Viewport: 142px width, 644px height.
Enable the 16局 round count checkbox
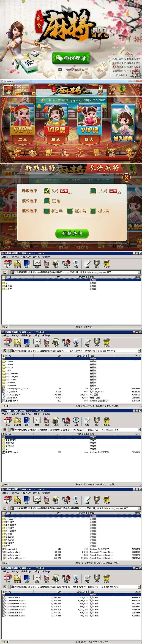click(93, 191)
